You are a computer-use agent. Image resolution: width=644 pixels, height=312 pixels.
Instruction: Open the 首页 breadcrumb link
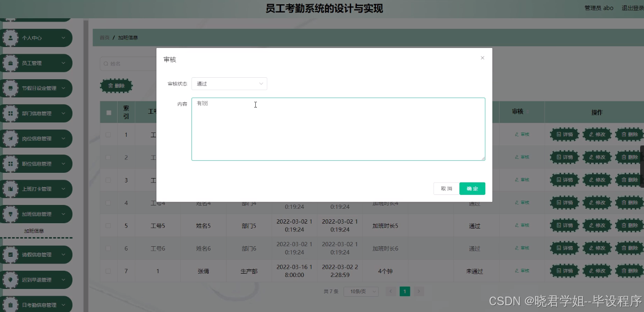104,37
